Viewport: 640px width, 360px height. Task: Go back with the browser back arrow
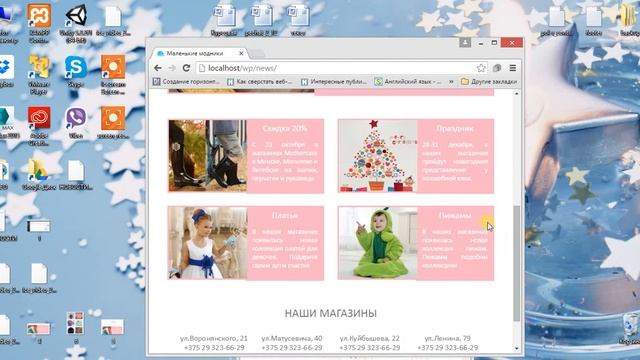(158, 68)
